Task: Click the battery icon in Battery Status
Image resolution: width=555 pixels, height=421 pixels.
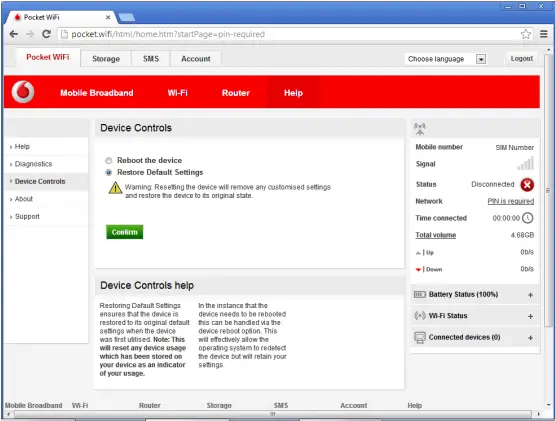Action: pos(420,295)
